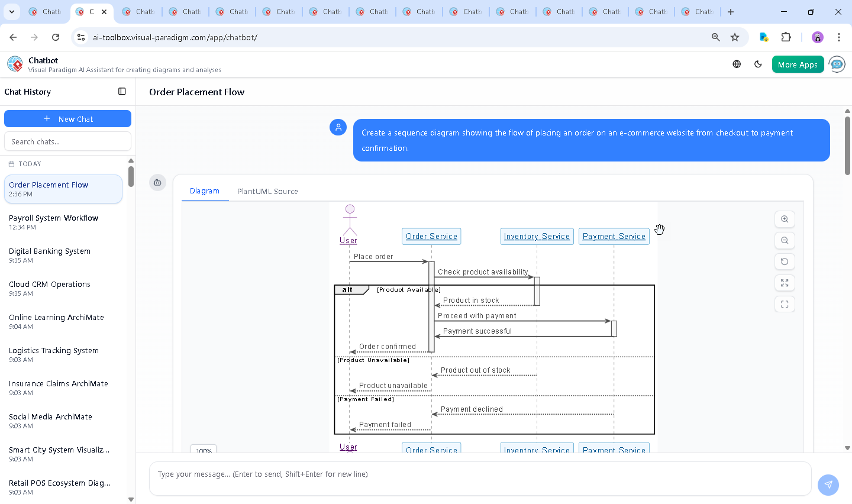Reset the diagram view
The height and width of the screenshot is (504, 852).
pos(785,262)
